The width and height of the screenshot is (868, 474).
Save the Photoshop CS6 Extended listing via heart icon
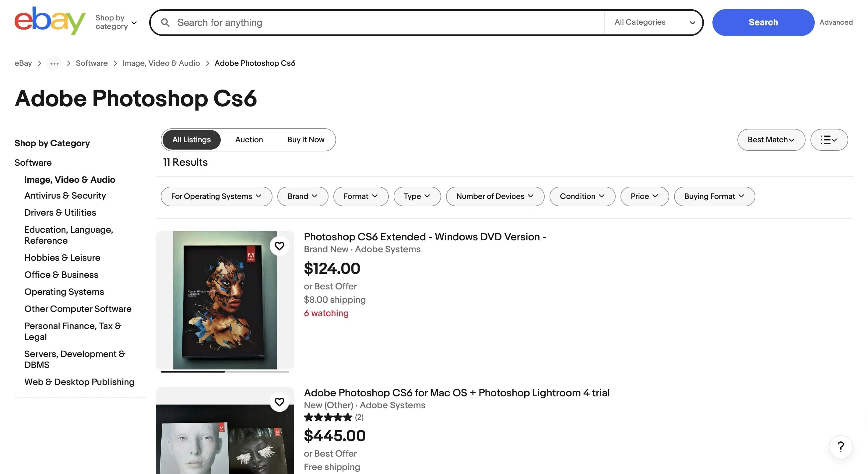click(279, 246)
